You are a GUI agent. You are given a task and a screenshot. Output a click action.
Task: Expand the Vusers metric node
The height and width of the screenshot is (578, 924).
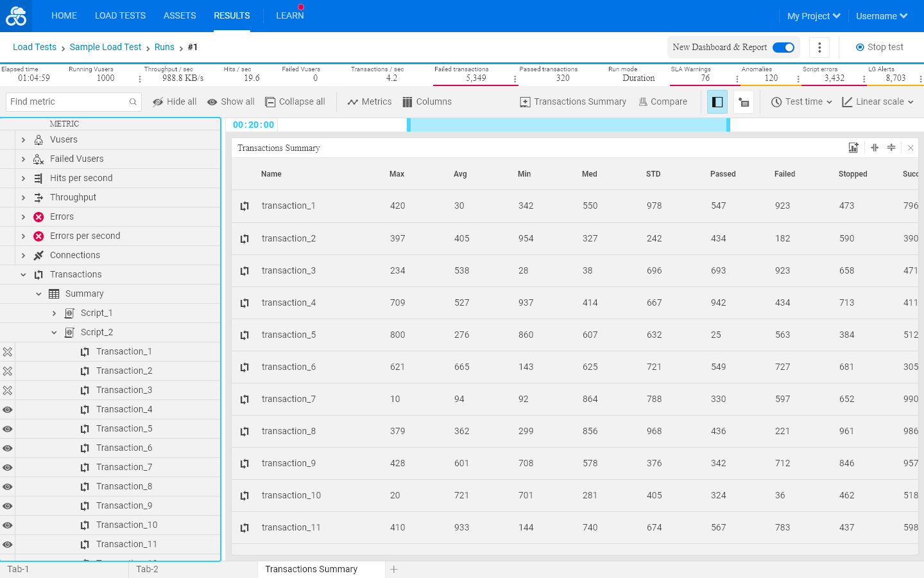point(23,140)
